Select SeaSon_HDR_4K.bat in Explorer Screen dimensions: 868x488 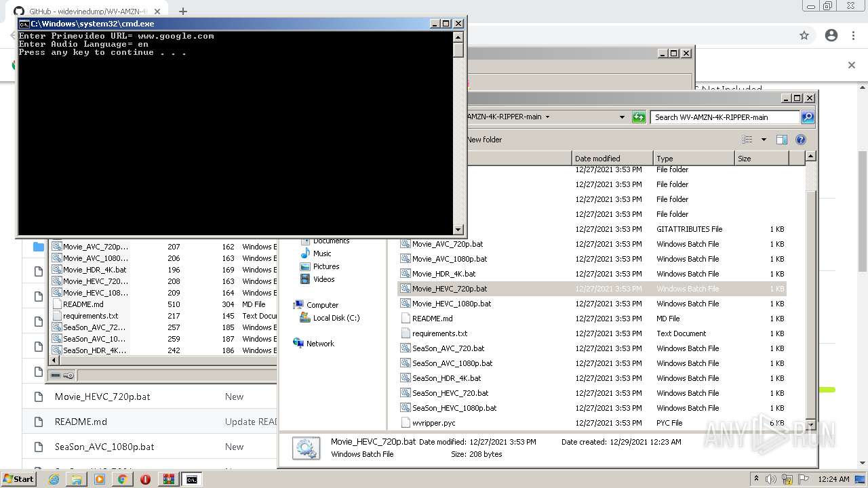pyautogui.click(x=446, y=378)
